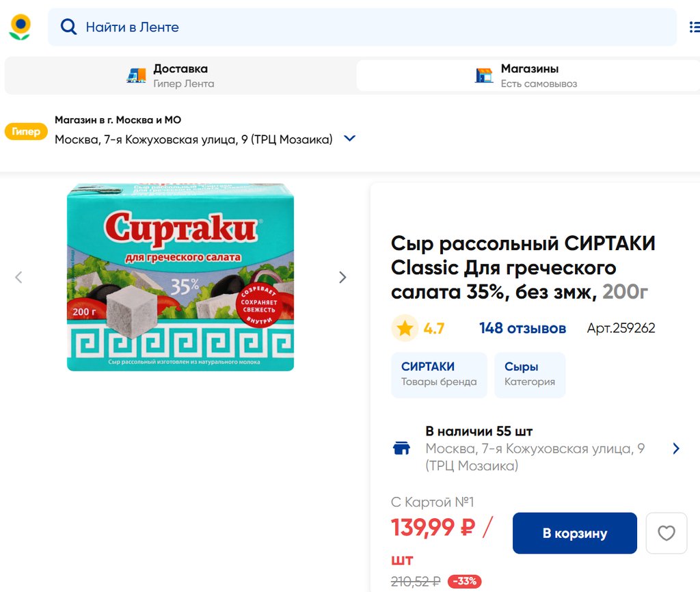
Task: Open СИРТАКИ brand products chip
Action: 439,374
